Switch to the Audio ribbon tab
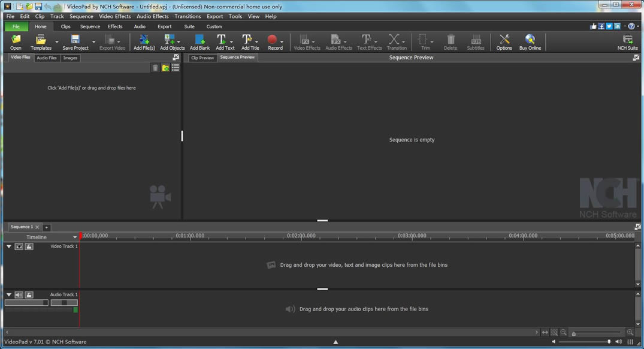644x349 pixels. pos(140,26)
